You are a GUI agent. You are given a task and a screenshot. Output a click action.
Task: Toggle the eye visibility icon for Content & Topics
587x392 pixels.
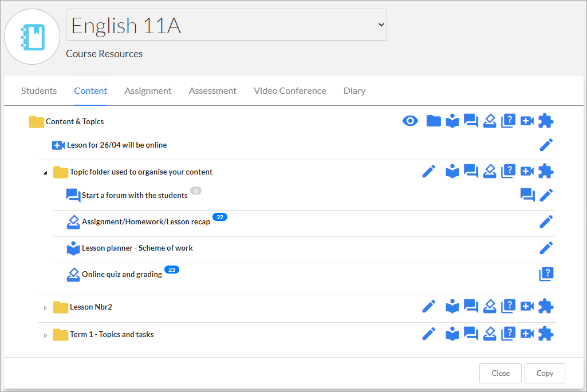coord(410,121)
